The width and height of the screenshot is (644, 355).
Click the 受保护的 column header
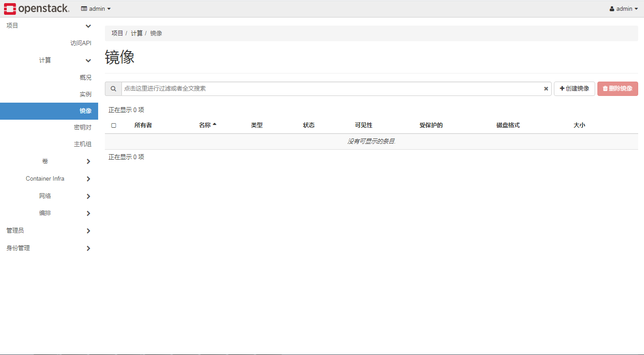click(431, 125)
